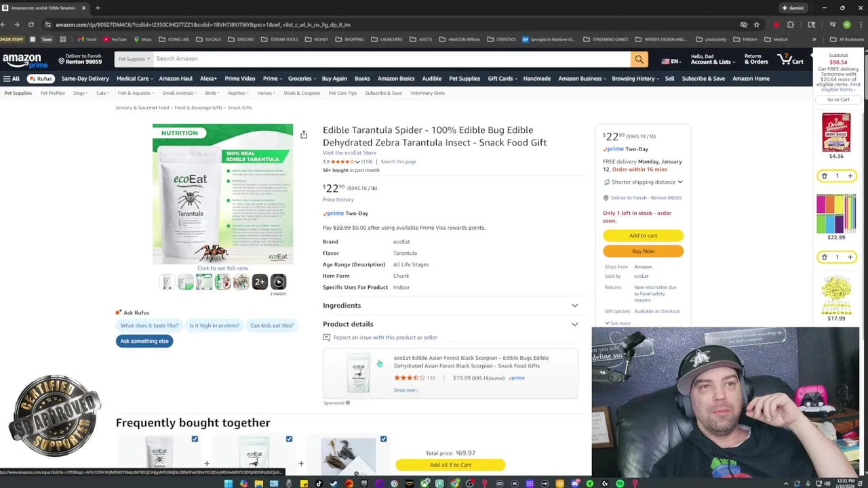Open the Maps bookmark
The image size is (868, 488).
coord(143,39)
